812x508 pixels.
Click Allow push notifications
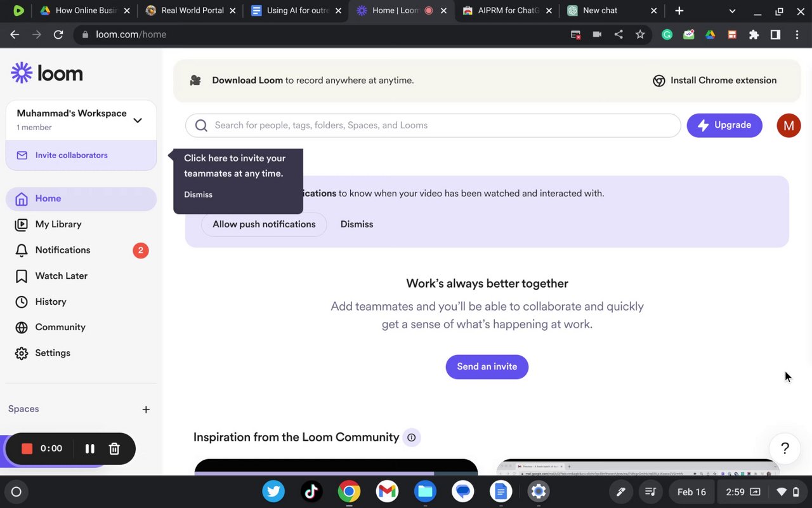(x=264, y=224)
